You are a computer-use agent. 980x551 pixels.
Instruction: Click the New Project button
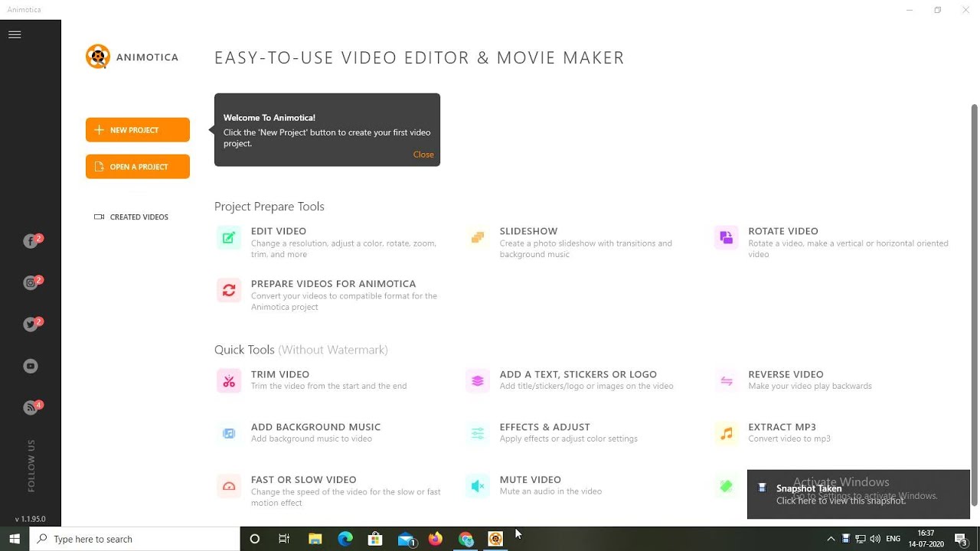tap(138, 130)
